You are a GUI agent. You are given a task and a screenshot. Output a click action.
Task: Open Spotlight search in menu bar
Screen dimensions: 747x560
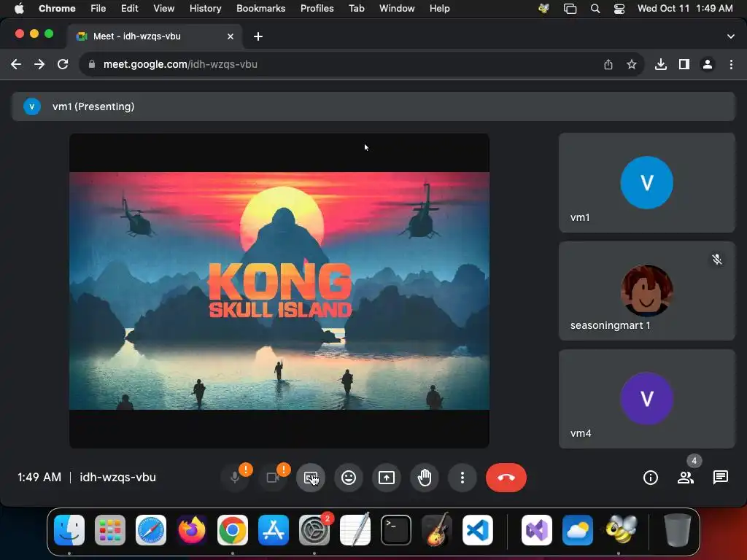coord(595,9)
